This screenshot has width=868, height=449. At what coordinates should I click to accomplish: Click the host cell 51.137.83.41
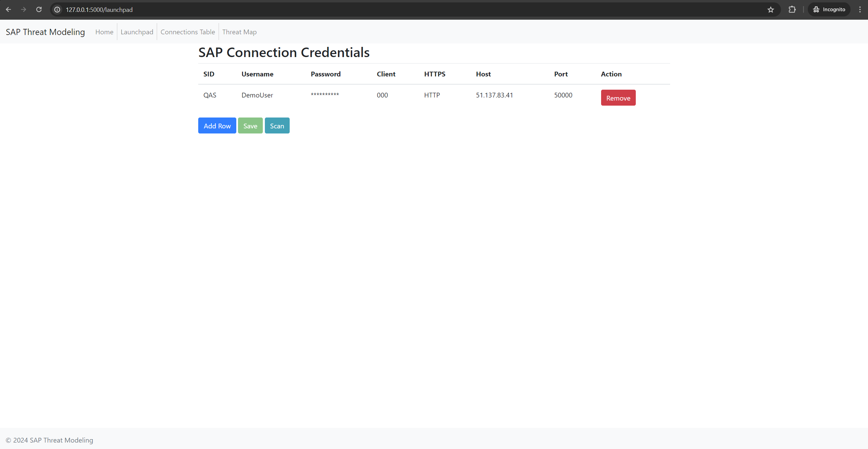(494, 95)
